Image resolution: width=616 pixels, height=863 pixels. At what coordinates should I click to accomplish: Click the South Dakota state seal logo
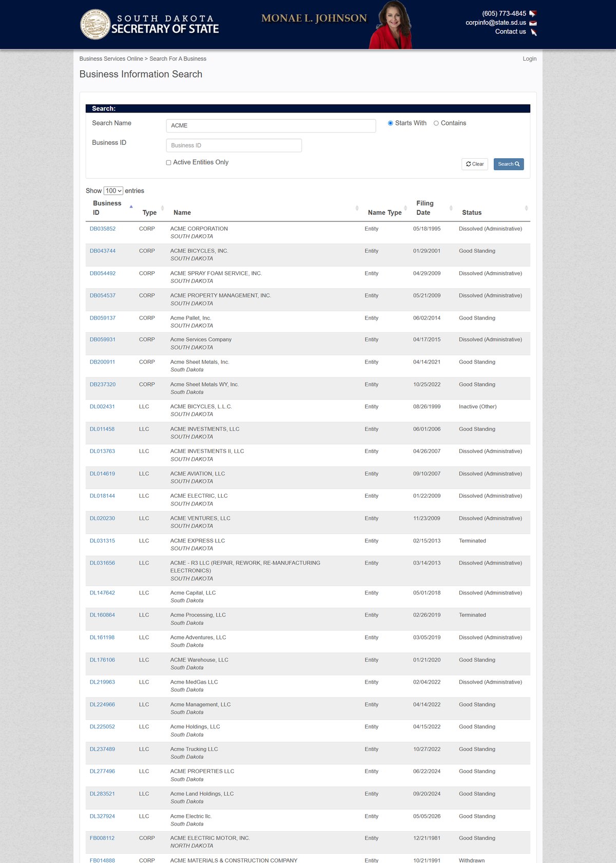pyautogui.click(x=95, y=24)
